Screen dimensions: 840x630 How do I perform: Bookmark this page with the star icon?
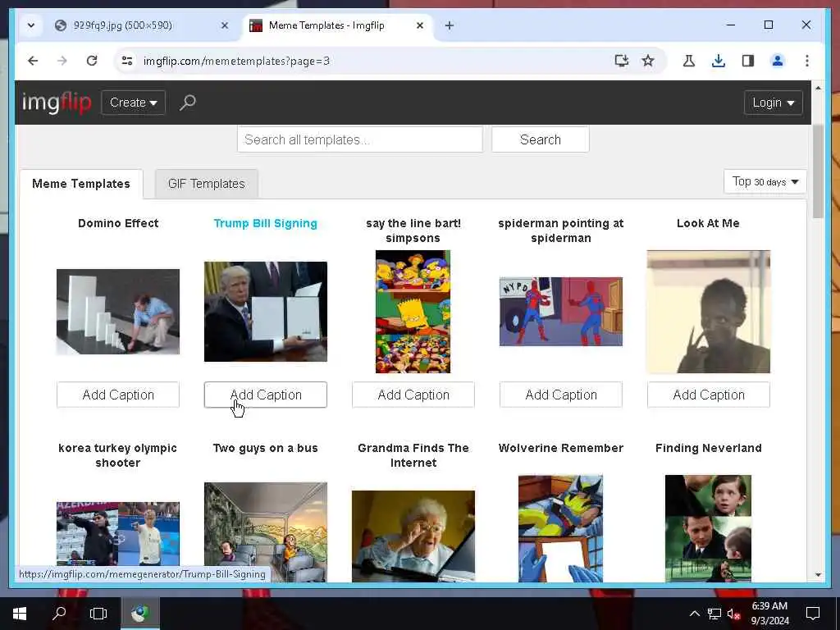click(648, 61)
